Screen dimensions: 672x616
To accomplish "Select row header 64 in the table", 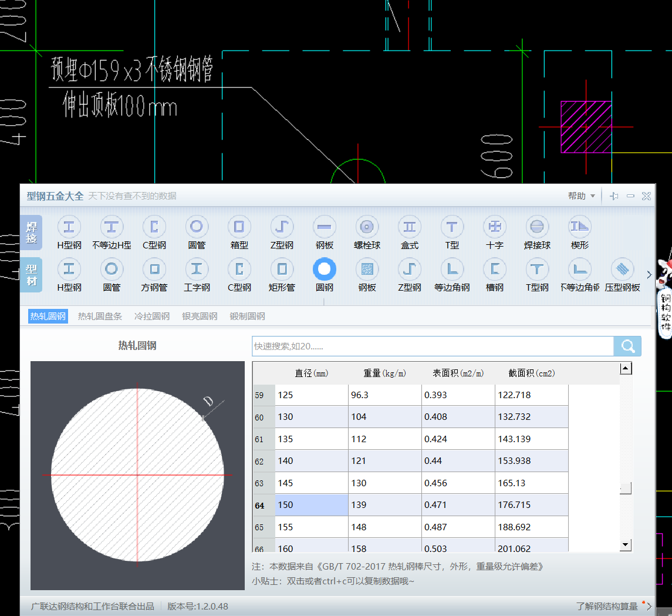I will pos(264,505).
